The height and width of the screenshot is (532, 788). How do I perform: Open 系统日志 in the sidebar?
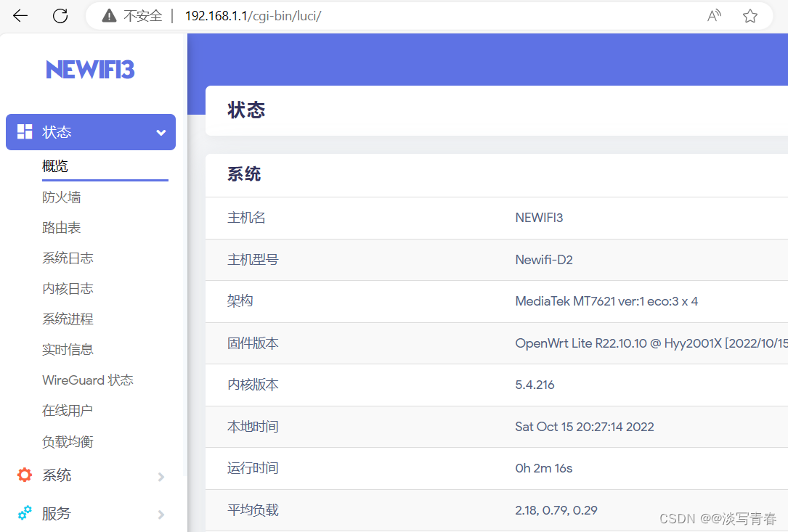(x=68, y=258)
